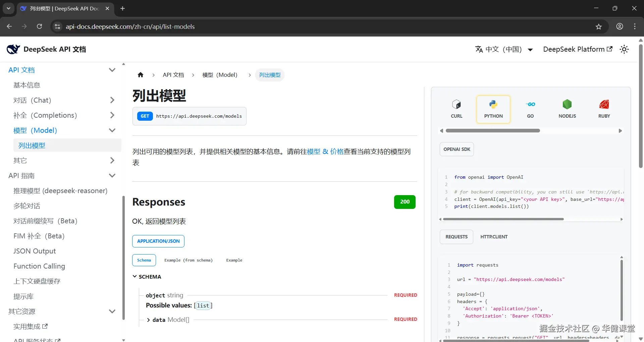Toggle light/dark theme sun icon
Image resolution: width=644 pixels, height=342 pixels.
[x=624, y=49]
